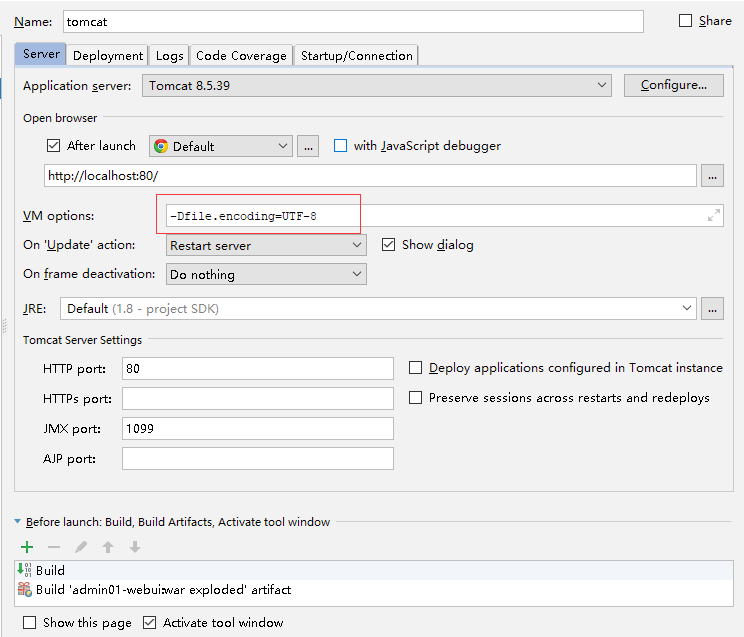744x637 pixels.
Task: Switch to the Server tab
Action: [x=41, y=54]
